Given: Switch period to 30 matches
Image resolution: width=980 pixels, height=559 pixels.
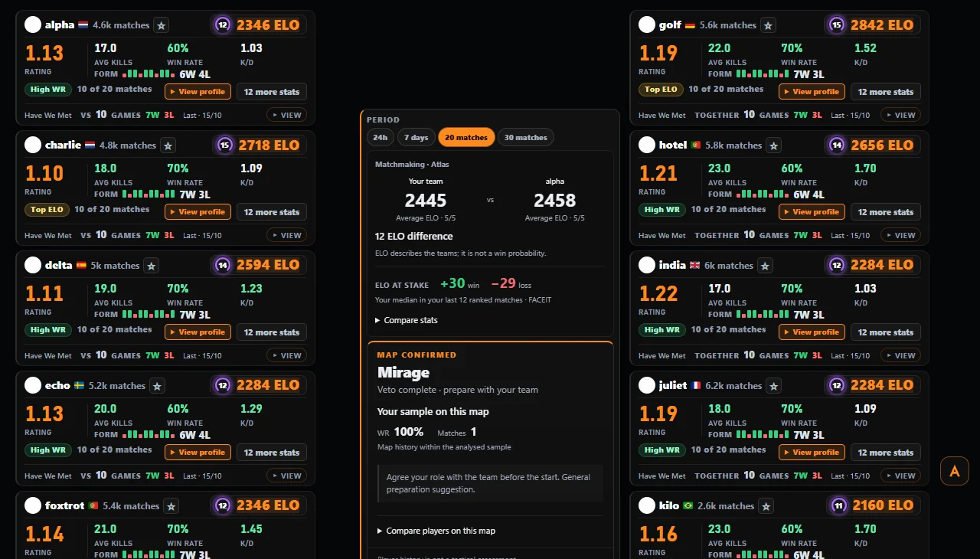Looking at the screenshot, I should pos(526,138).
